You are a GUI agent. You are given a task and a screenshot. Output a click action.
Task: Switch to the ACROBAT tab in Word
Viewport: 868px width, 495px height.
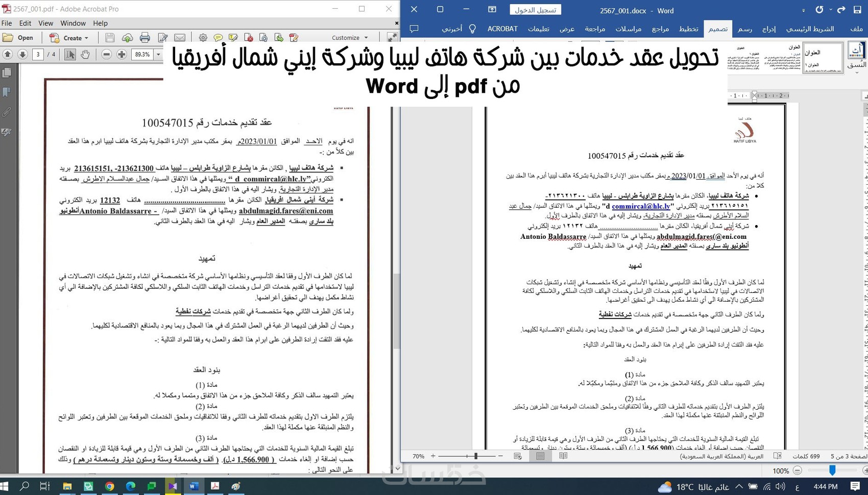pyautogui.click(x=502, y=29)
